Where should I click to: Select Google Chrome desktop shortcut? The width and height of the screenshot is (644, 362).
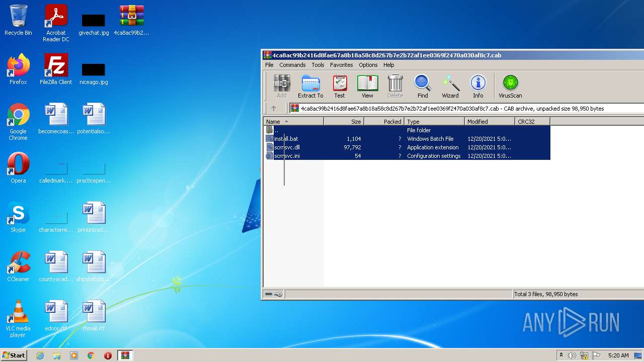pyautogui.click(x=18, y=122)
